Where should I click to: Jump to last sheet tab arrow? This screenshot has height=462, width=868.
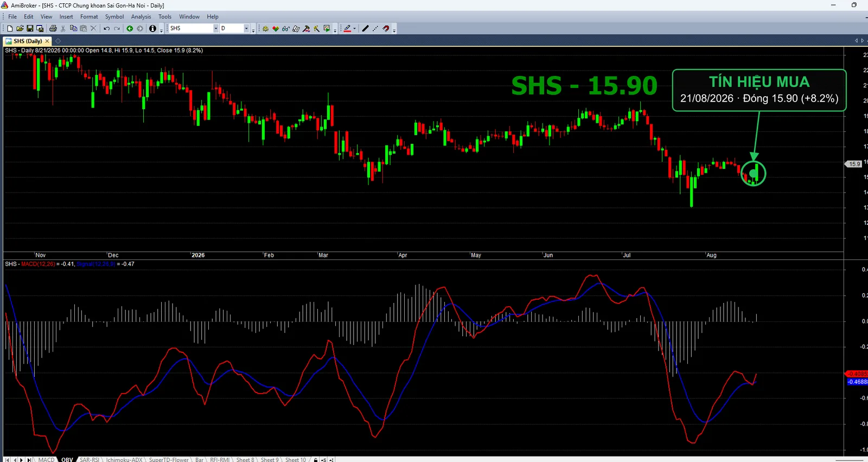tap(29, 459)
